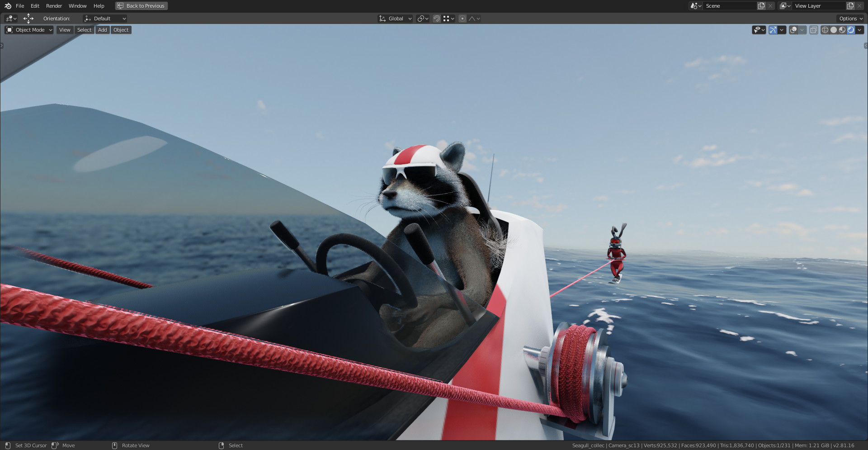Open the Edit menu
The height and width of the screenshot is (450, 868).
(35, 6)
